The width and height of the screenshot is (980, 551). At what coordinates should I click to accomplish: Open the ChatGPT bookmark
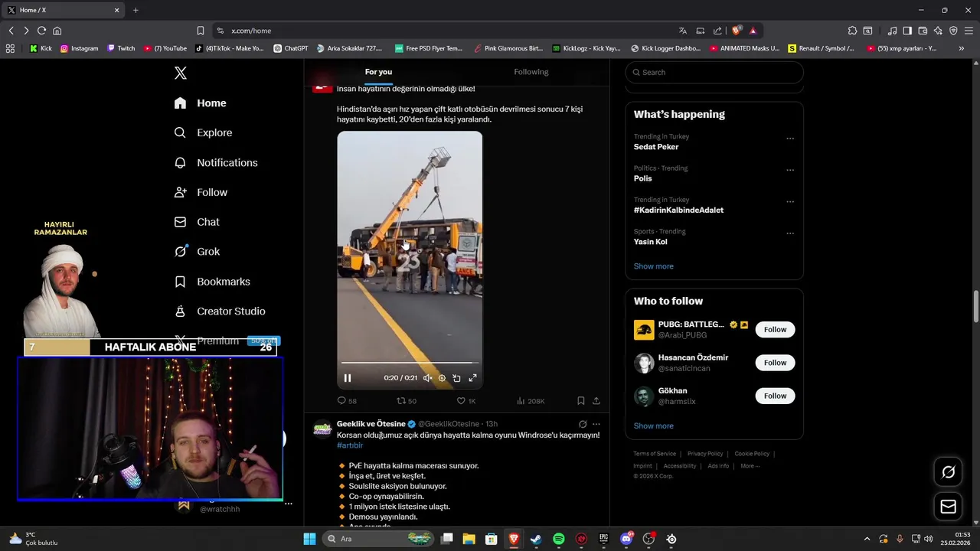[x=291, y=48]
